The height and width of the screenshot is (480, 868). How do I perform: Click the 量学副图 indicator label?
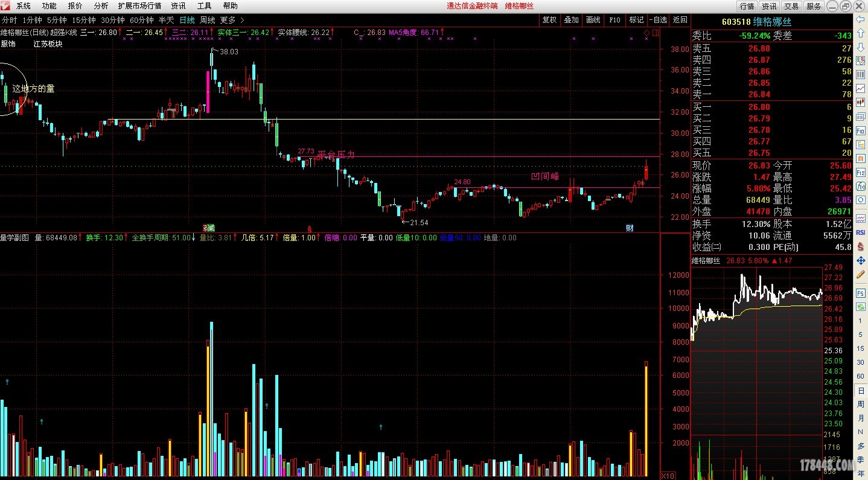tap(14, 238)
